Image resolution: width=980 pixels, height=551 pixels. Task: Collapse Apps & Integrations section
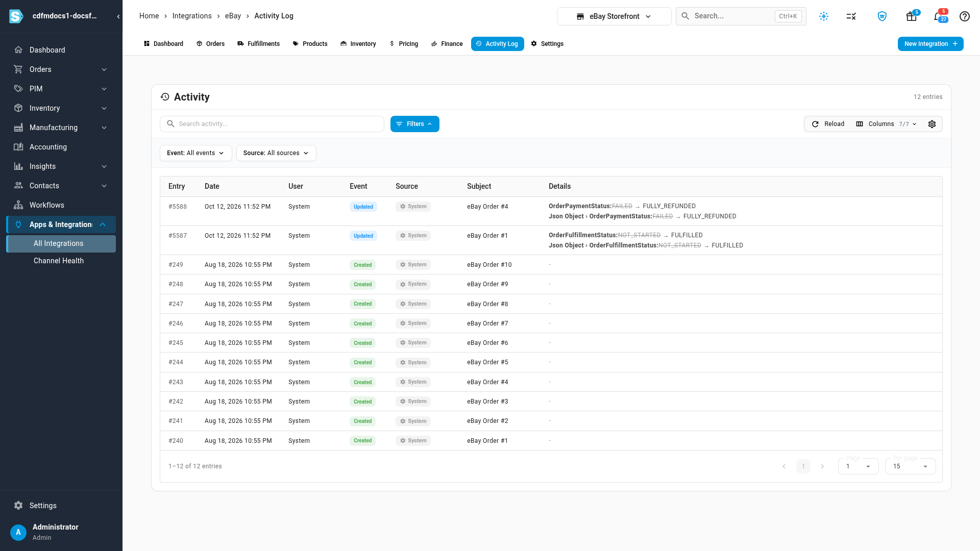pos(61,224)
